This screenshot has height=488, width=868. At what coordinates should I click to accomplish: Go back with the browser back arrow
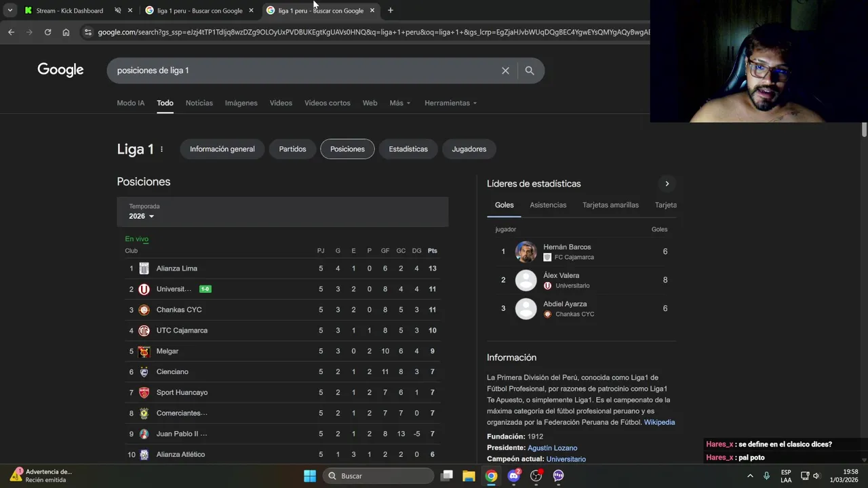tap(11, 32)
